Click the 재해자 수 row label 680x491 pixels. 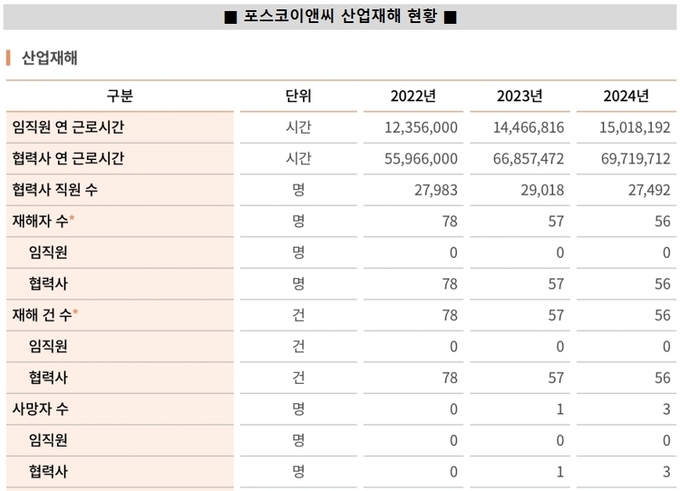[x=40, y=221]
